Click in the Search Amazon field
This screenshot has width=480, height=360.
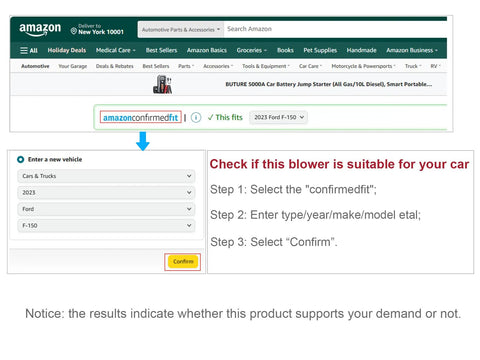tap(335, 29)
